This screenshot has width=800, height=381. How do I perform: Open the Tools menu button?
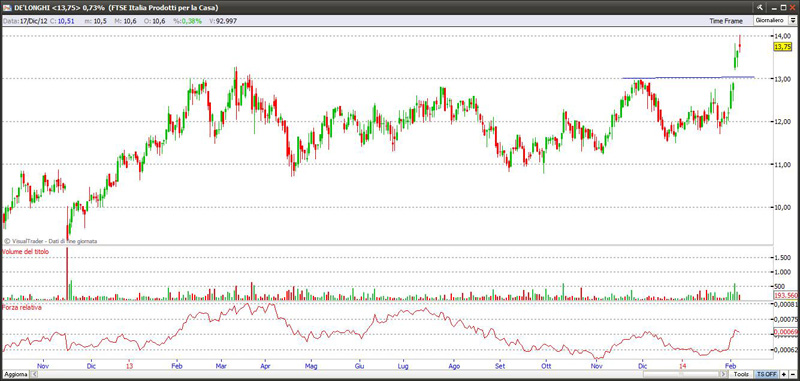[741, 374]
